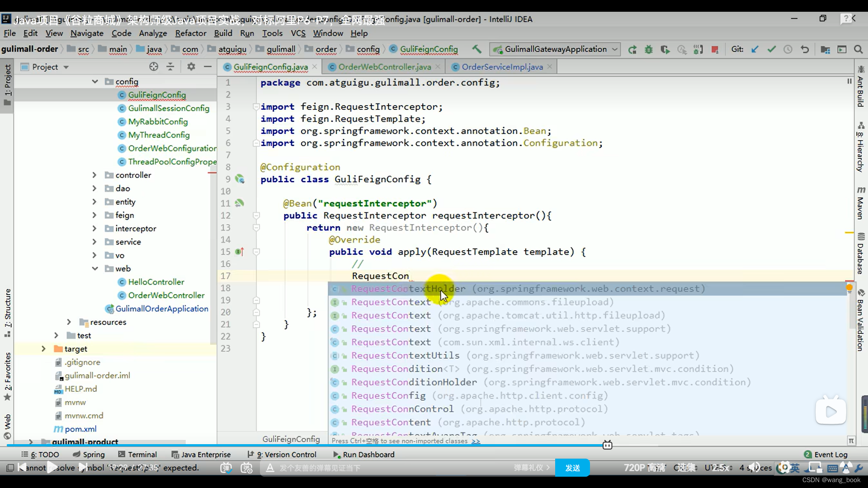Click the video volume speaker icon
This screenshot has width=868, height=488.
coord(754,468)
